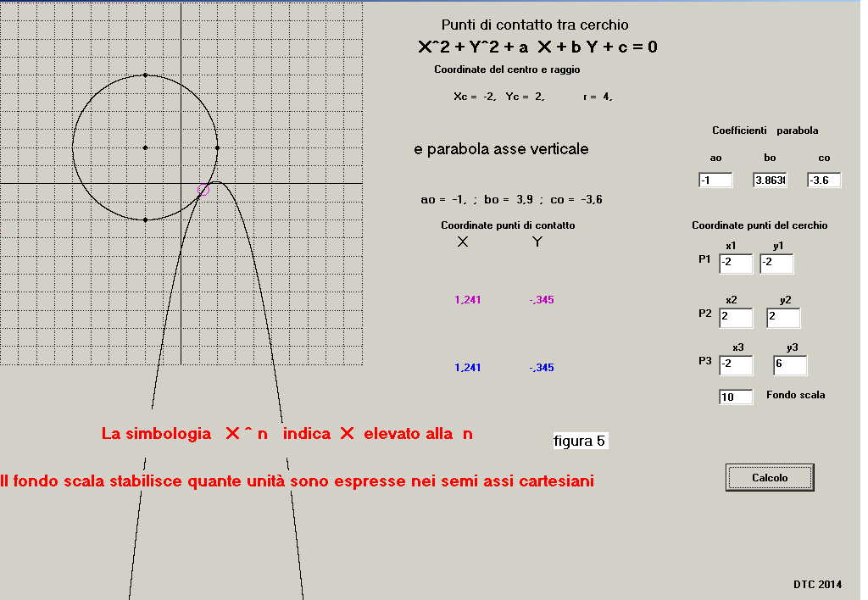This screenshot has height=600, width=868.
Task: Select the ao coefficient input field
Action: click(x=715, y=180)
